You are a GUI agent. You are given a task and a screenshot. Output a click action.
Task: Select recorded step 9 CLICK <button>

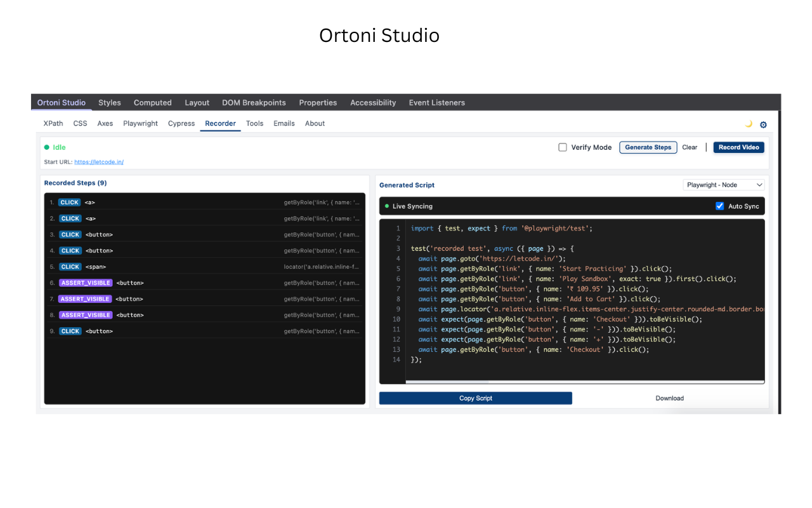[206, 331]
